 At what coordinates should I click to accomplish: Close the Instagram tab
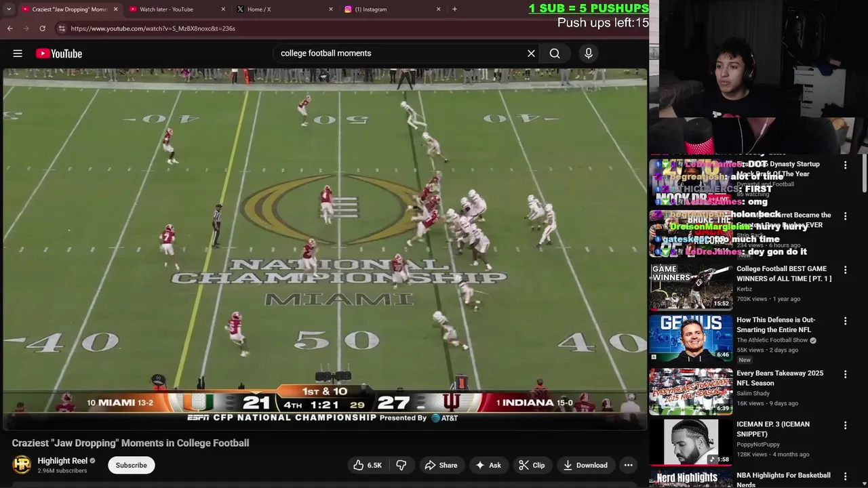438,9
